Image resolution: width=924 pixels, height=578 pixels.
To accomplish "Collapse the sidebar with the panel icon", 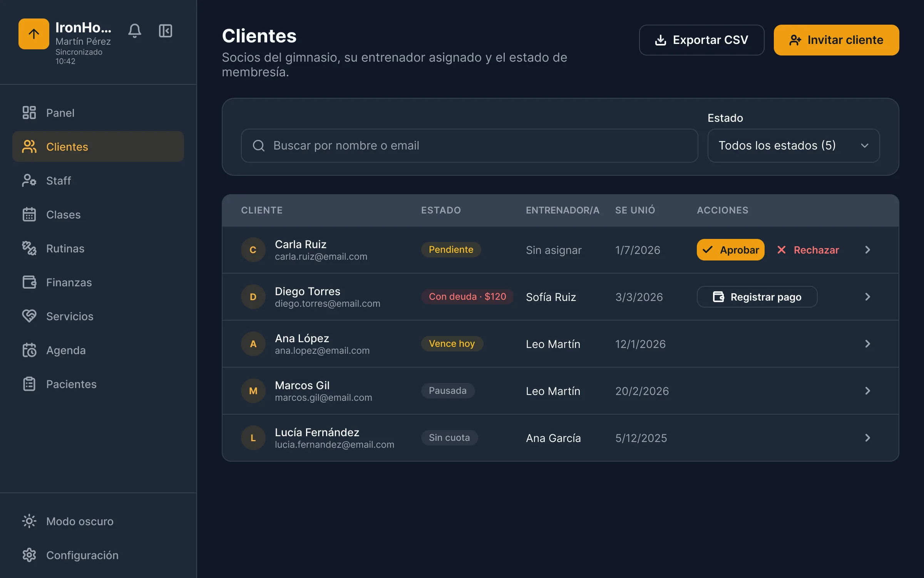I will click(x=166, y=31).
